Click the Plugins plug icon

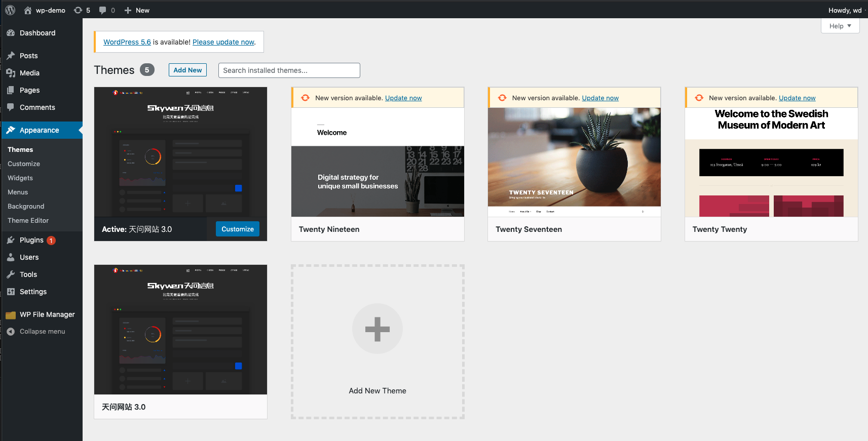11,240
